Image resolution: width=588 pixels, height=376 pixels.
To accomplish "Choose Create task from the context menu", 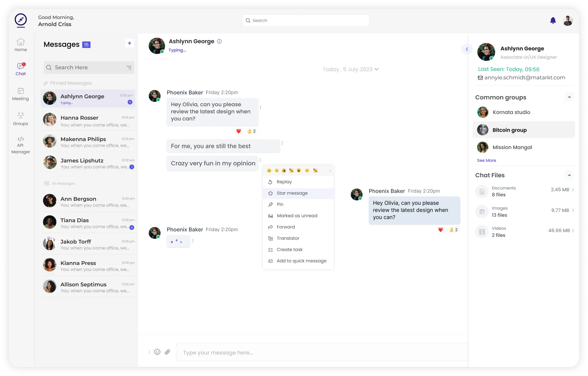I will click(x=289, y=250).
